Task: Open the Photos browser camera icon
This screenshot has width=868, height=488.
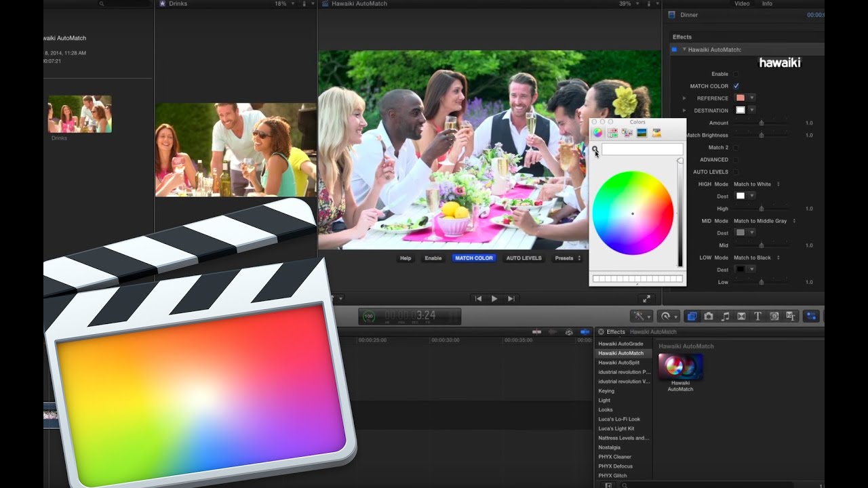Action: click(709, 316)
